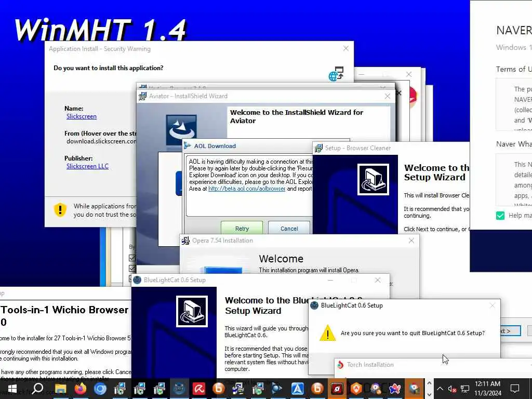Click Retry in the AOL Download dialog
Viewport: 532px width, 399px height.
[x=242, y=228]
